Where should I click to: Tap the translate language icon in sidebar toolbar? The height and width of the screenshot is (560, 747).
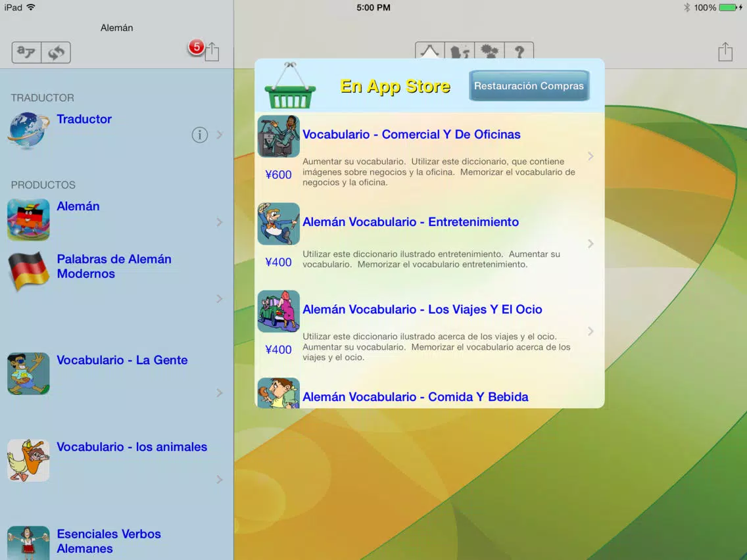(x=26, y=52)
